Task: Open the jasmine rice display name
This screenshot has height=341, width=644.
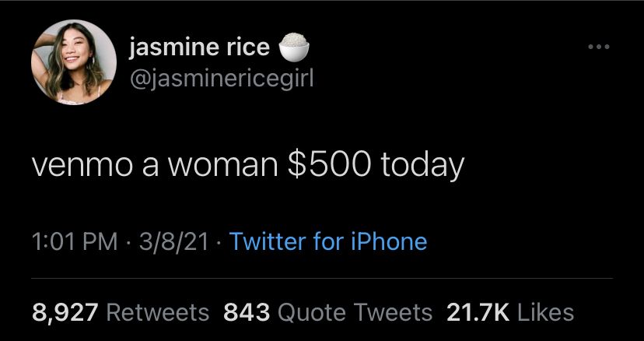Action: [199, 47]
